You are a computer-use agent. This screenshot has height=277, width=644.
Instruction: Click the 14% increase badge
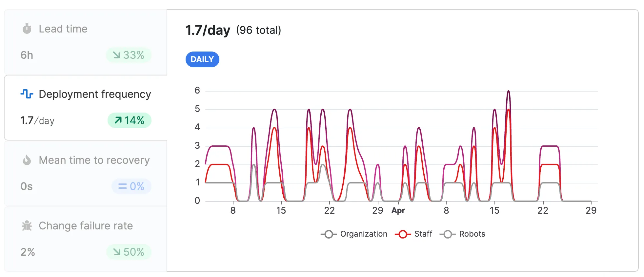click(130, 120)
